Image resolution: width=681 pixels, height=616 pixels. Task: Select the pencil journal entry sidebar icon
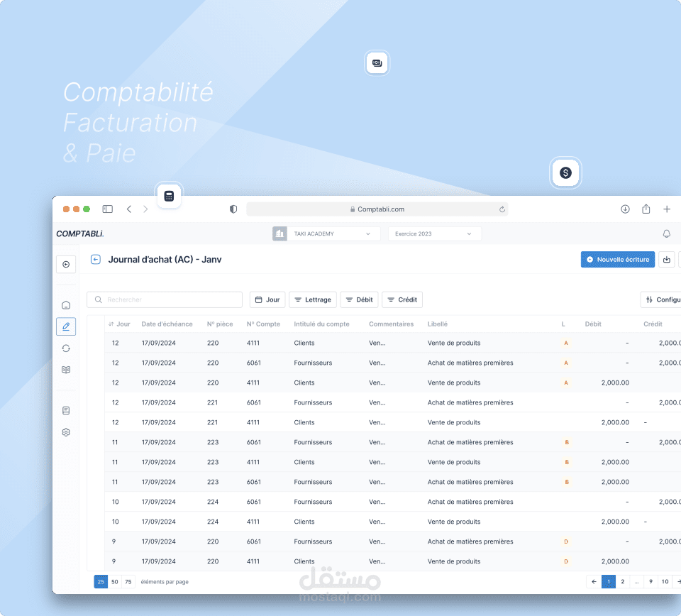click(x=66, y=326)
